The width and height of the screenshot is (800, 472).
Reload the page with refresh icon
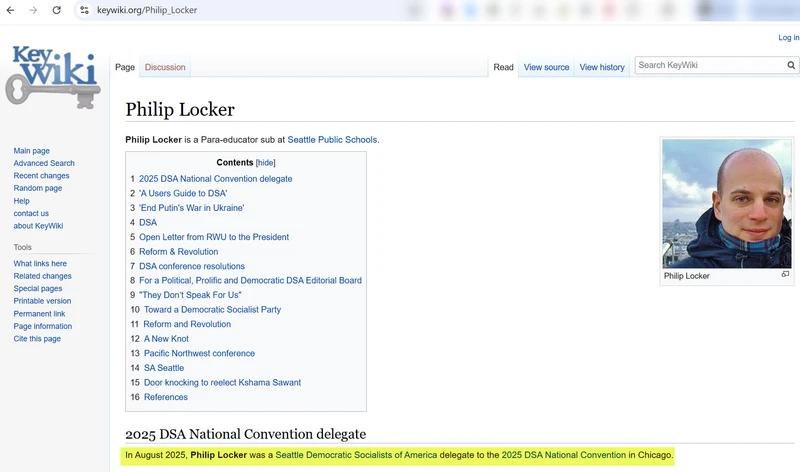pos(57,10)
